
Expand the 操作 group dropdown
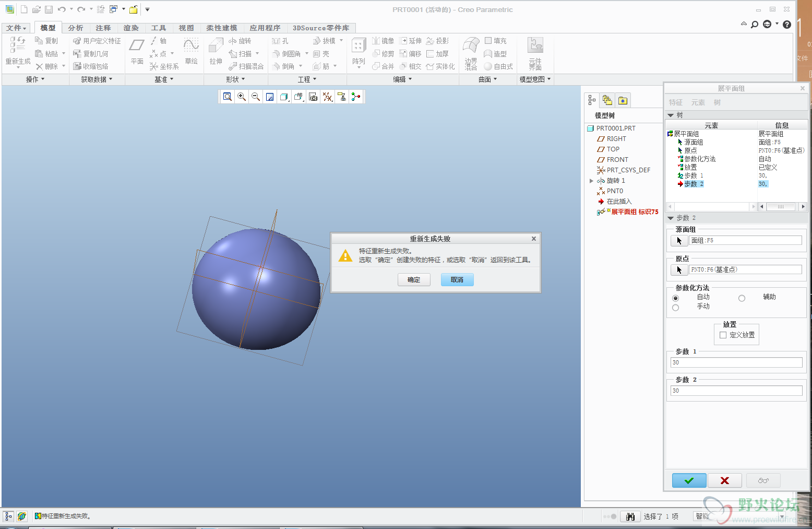coord(35,79)
